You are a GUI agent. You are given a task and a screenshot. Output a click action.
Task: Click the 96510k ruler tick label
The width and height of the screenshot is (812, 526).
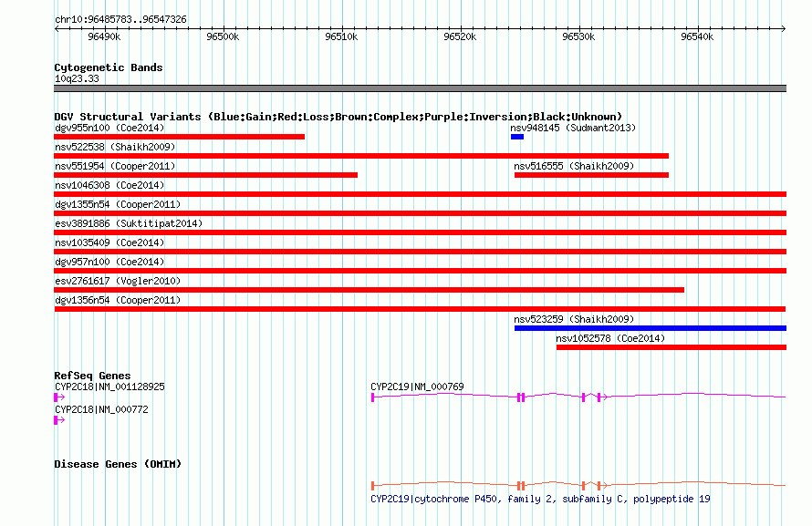tap(341, 36)
